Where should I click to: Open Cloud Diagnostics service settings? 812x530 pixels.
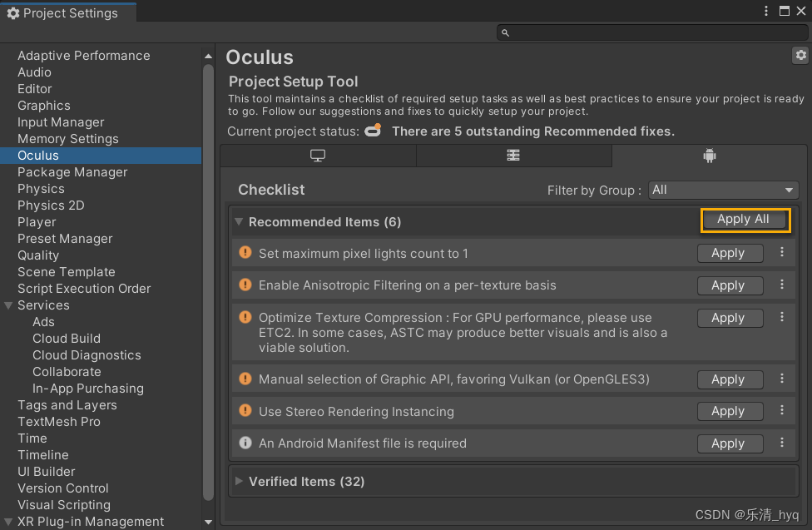click(87, 355)
